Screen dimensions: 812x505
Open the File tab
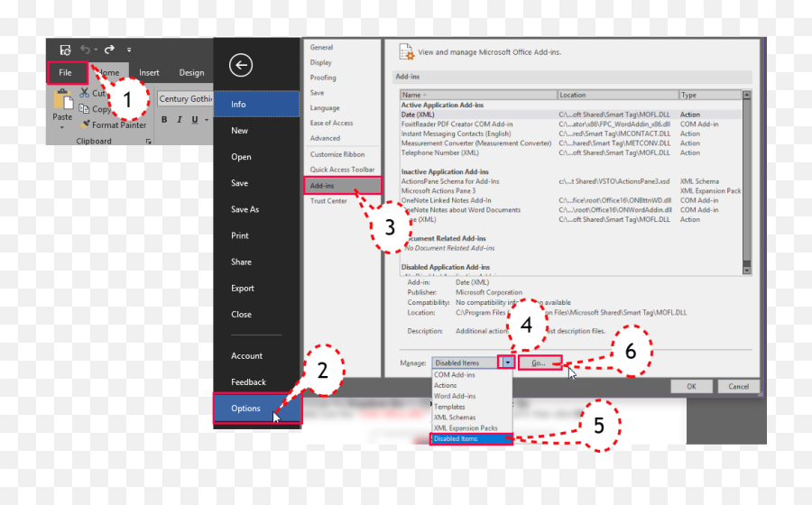pos(65,72)
